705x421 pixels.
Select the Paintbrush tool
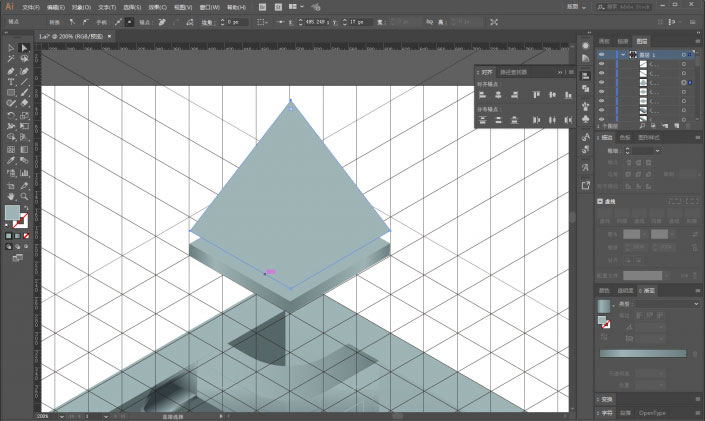point(24,93)
